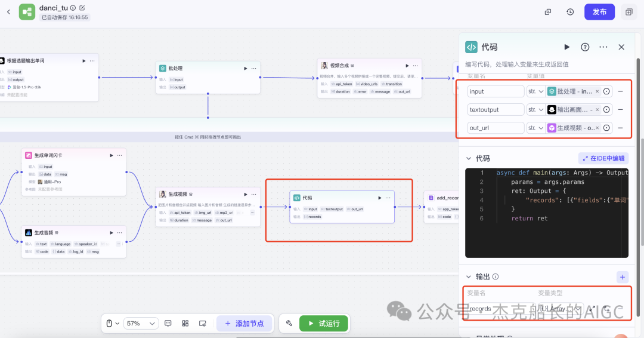644x338 pixels.
Task: Click the input variable name field
Action: 496,91
